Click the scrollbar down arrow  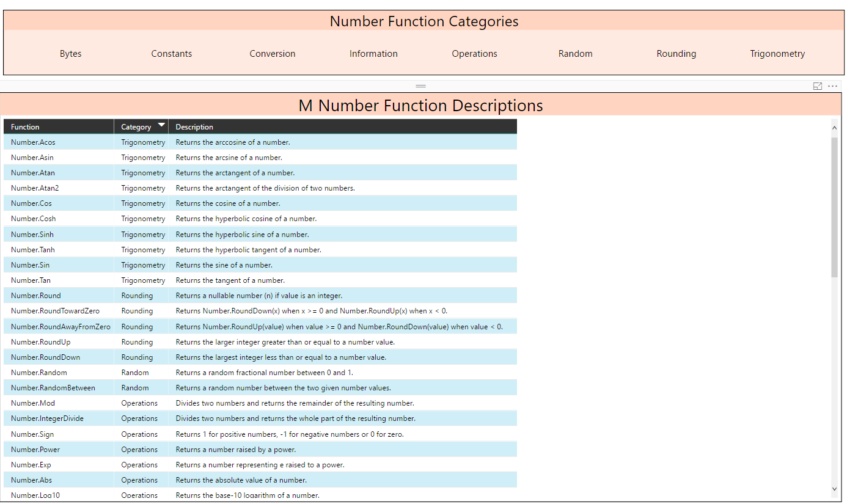(x=834, y=489)
